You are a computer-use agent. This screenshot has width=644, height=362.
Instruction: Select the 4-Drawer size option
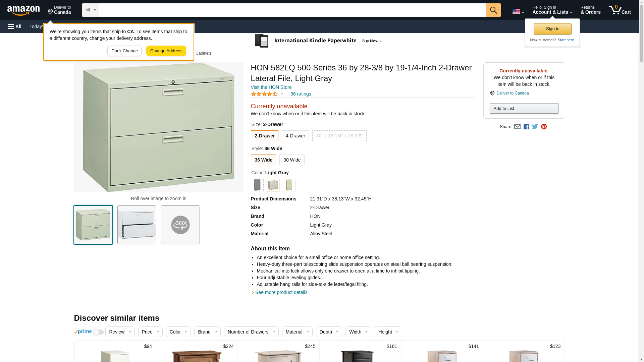click(295, 136)
